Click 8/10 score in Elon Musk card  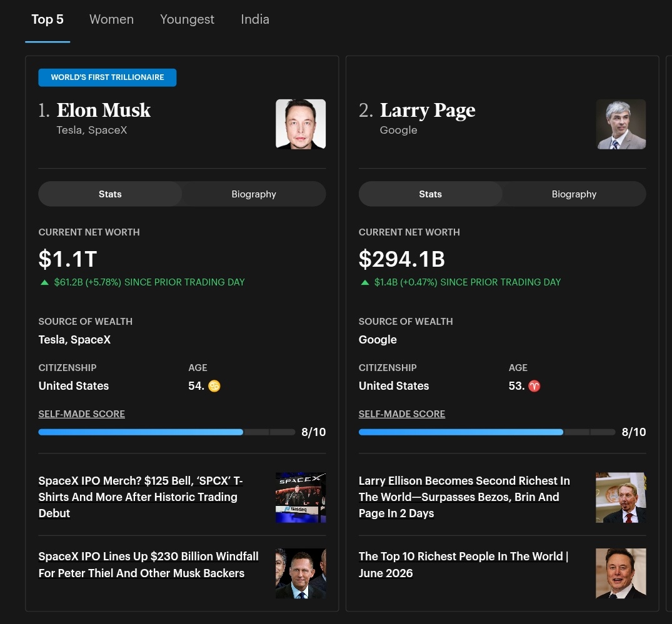tap(313, 432)
